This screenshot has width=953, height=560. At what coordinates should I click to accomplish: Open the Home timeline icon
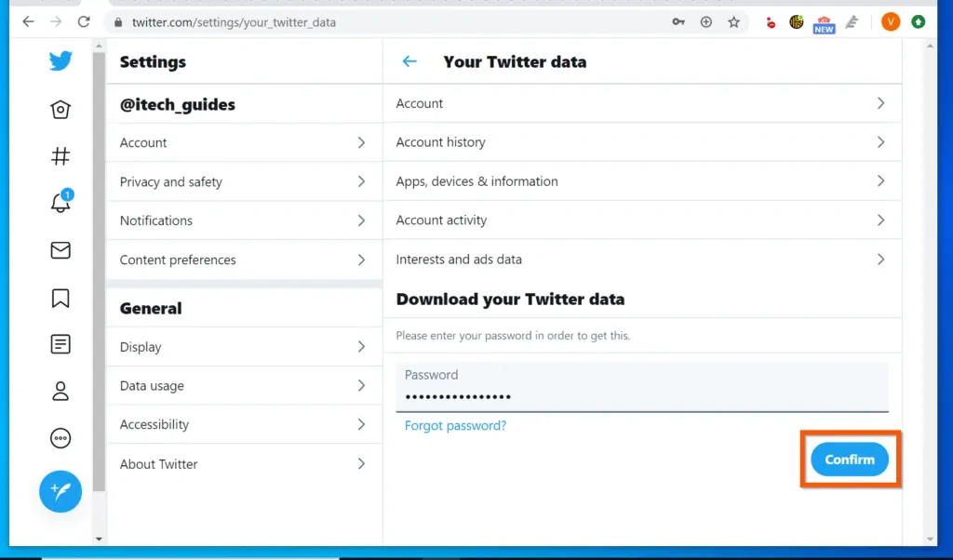[x=60, y=109]
